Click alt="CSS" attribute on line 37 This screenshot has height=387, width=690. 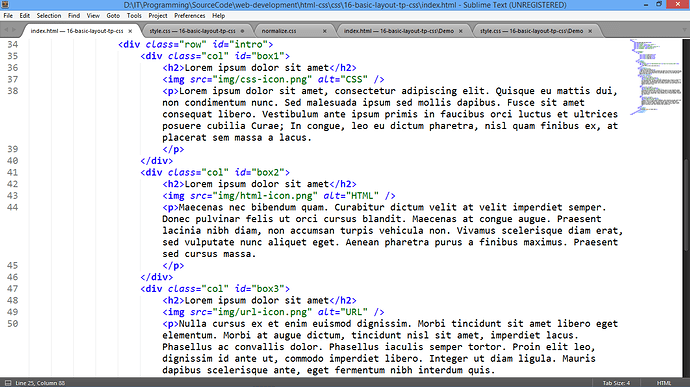(343, 79)
